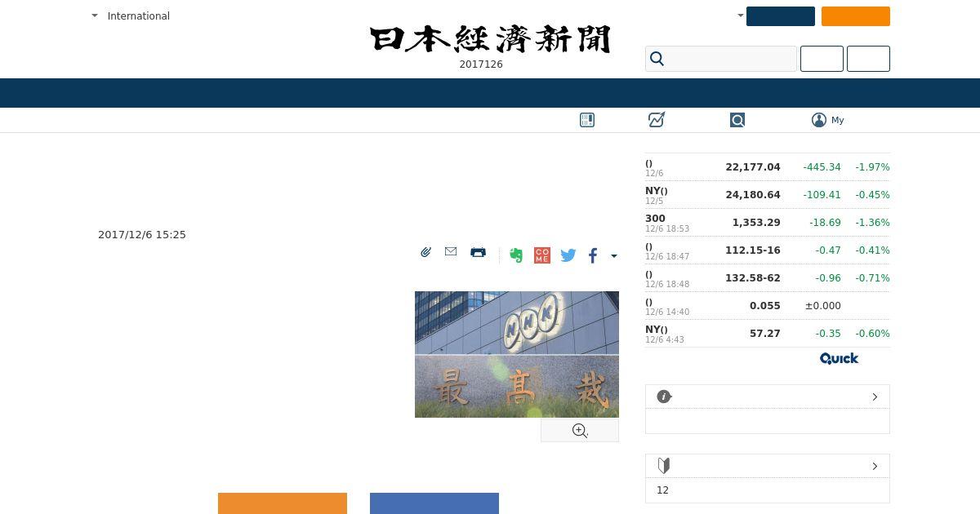Click the -445.34 change value

coord(822,167)
